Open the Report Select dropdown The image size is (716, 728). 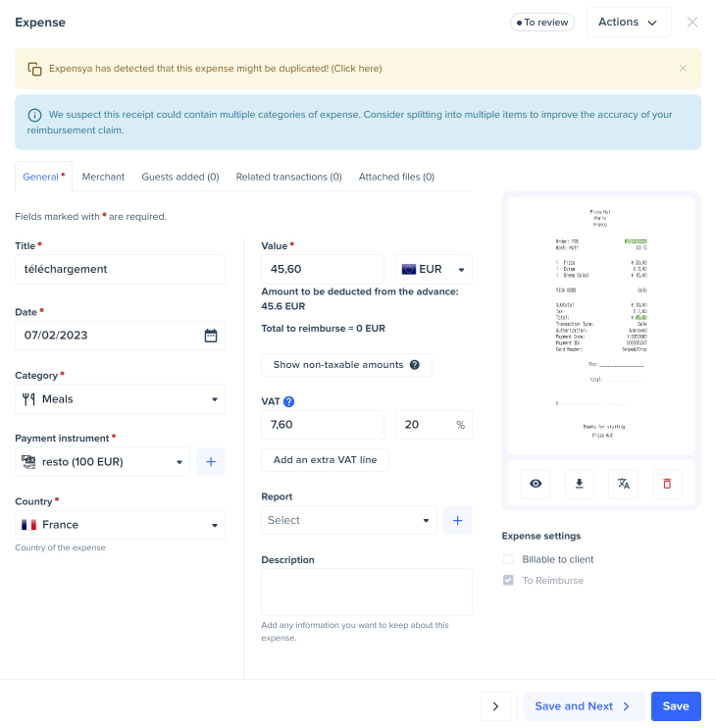[x=349, y=520]
